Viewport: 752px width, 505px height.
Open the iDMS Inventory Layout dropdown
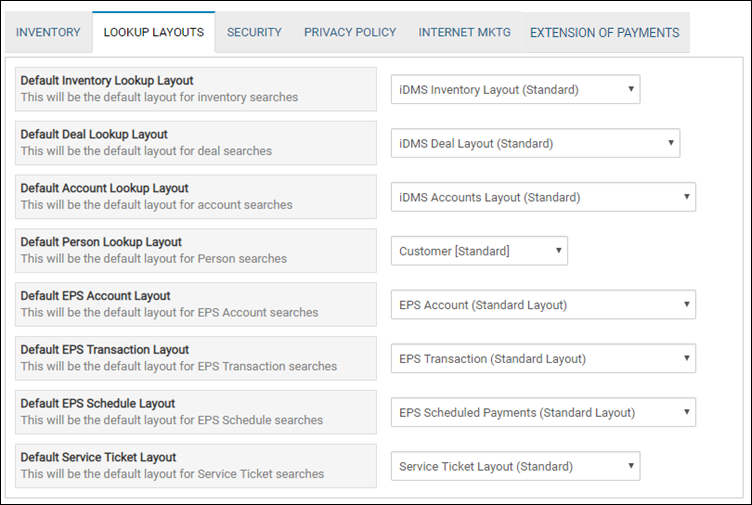[516, 89]
